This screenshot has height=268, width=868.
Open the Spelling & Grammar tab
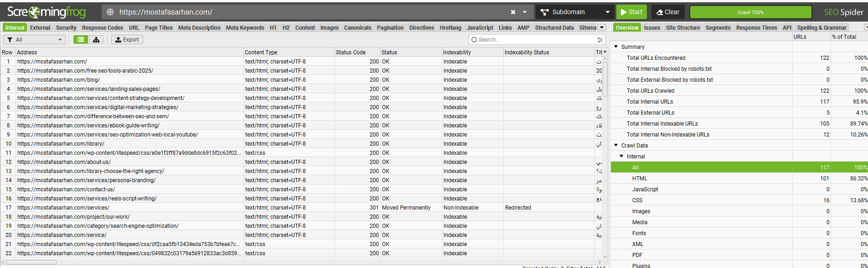822,28
